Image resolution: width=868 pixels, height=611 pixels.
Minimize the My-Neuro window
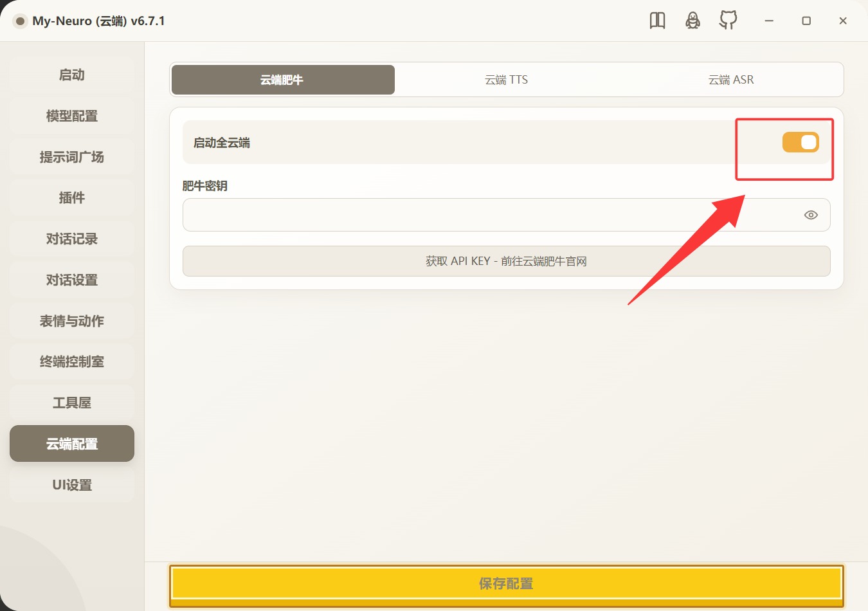pyautogui.click(x=769, y=21)
